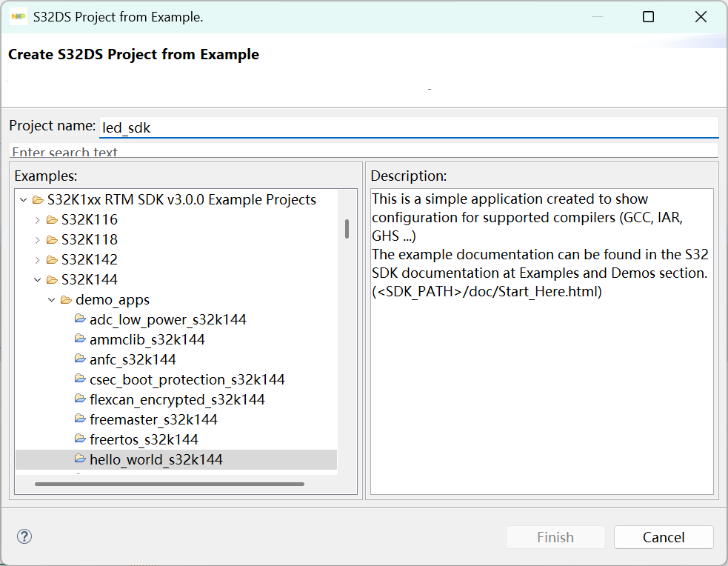
Task: Select the demo_apps tree item label
Action: [113, 300]
